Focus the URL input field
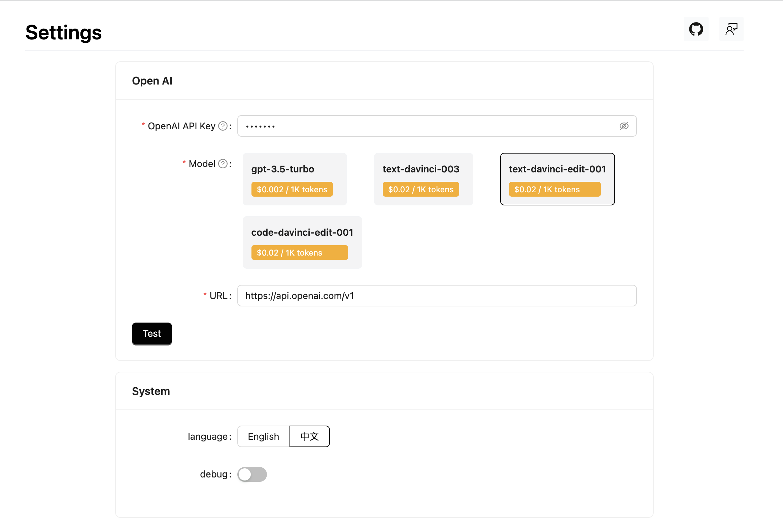This screenshot has height=532, width=783. point(437,296)
